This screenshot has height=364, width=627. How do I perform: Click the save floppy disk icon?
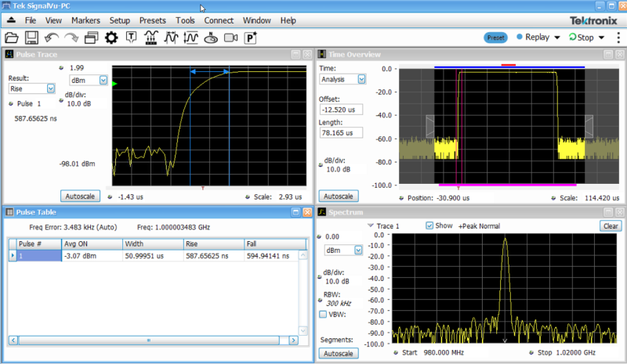31,38
